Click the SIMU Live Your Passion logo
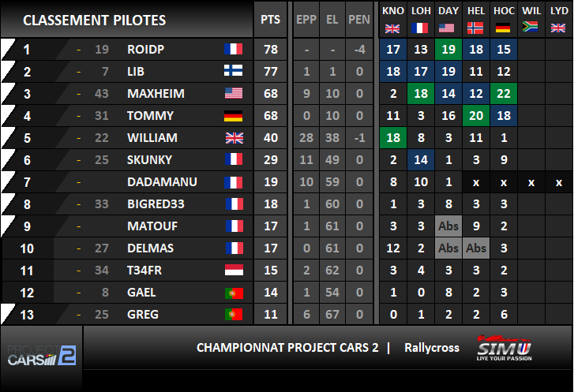The image size is (574, 392). (x=504, y=348)
